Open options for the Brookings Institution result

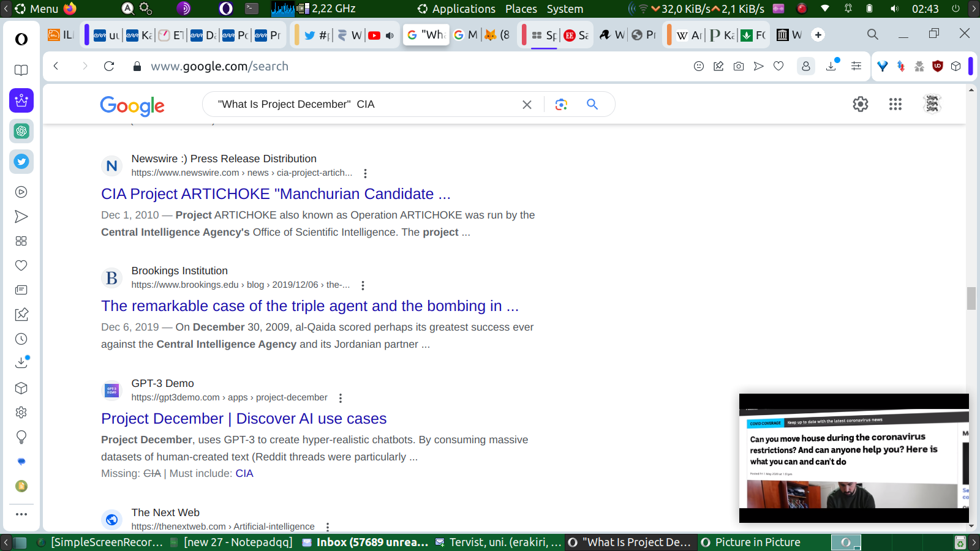363,285
